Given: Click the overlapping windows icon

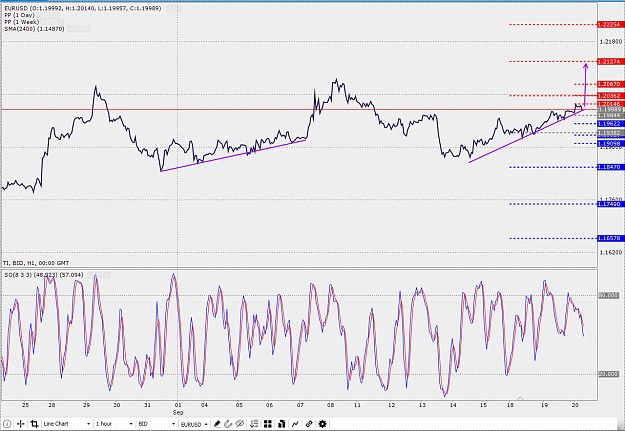Looking at the screenshot, I should tap(281, 424).
